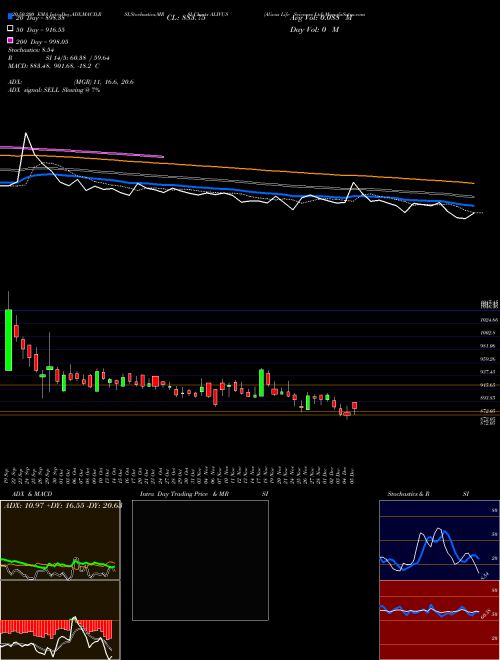Screen dimensions: 500x660
Task: Click the magenta 200 Day legend swatch
Action: click(11, 40)
